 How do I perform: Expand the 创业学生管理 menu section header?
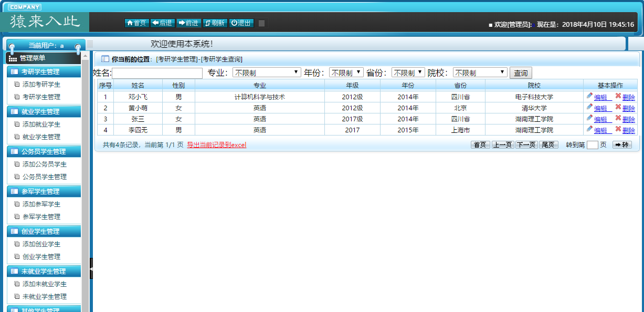[x=44, y=231]
